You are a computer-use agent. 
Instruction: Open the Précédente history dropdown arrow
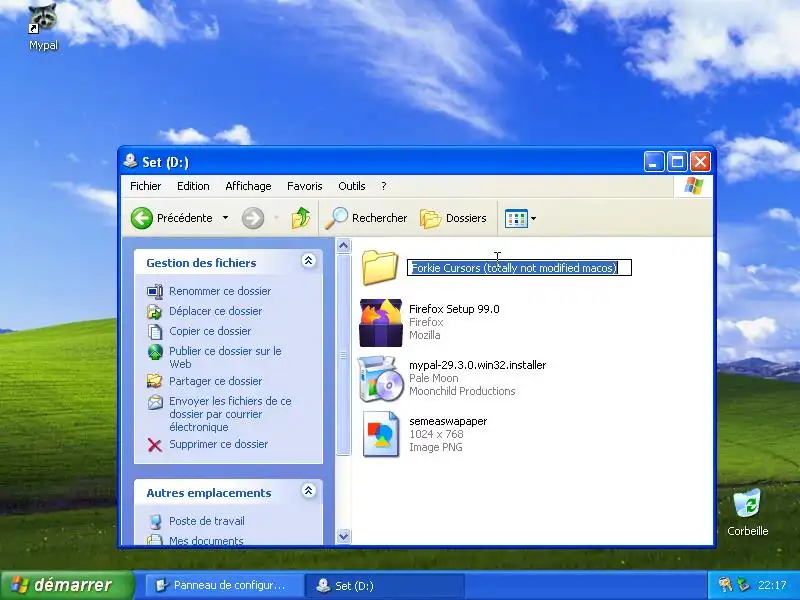coord(225,218)
